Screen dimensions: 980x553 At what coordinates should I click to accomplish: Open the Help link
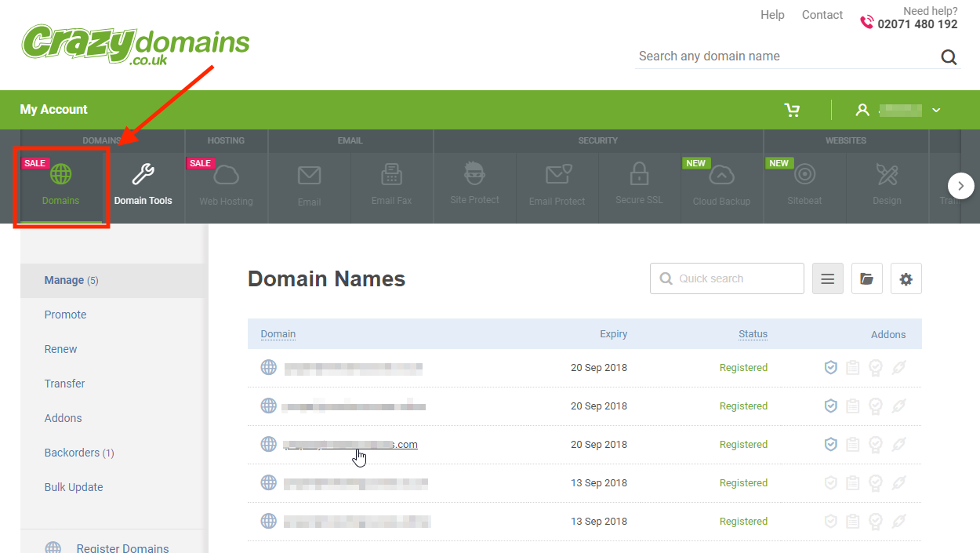coord(772,15)
